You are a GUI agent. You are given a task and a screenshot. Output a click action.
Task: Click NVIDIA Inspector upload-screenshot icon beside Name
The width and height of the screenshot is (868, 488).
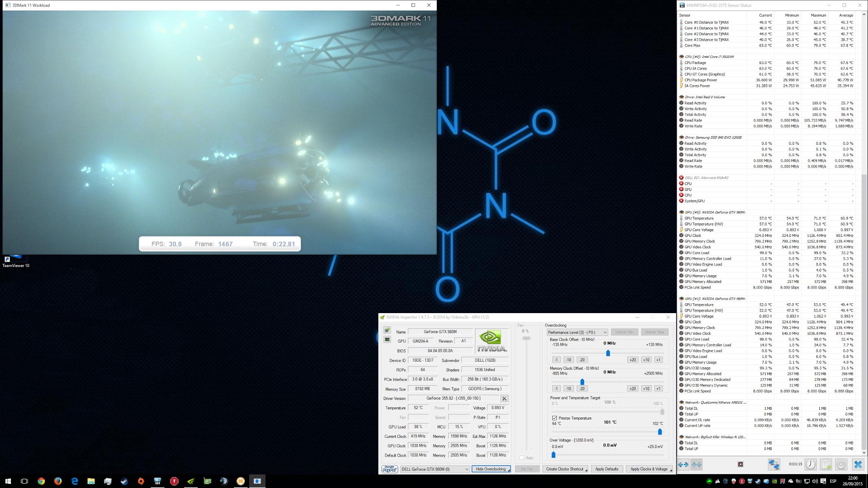tap(387, 330)
